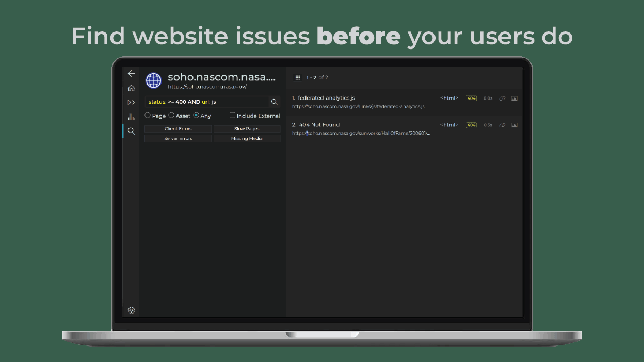Run the query with the magnifier button
Image resolution: width=644 pixels, height=362 pixels.
point(275,102)
